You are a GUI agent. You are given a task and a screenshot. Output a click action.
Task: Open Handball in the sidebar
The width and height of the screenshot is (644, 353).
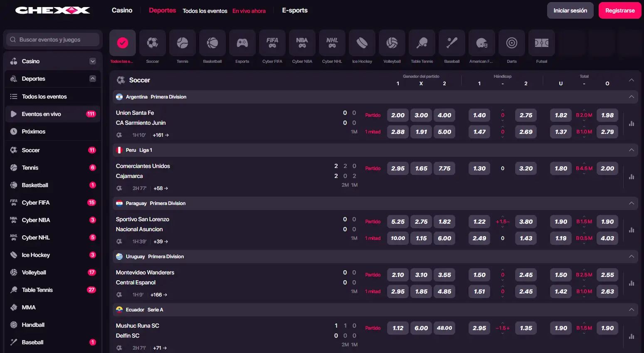53,325
